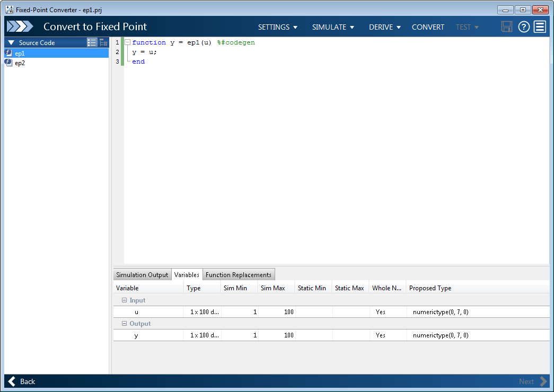Click the workflow arrows icon in the header
This screenshot has width=554, height=392.
(x=20, y=26)
